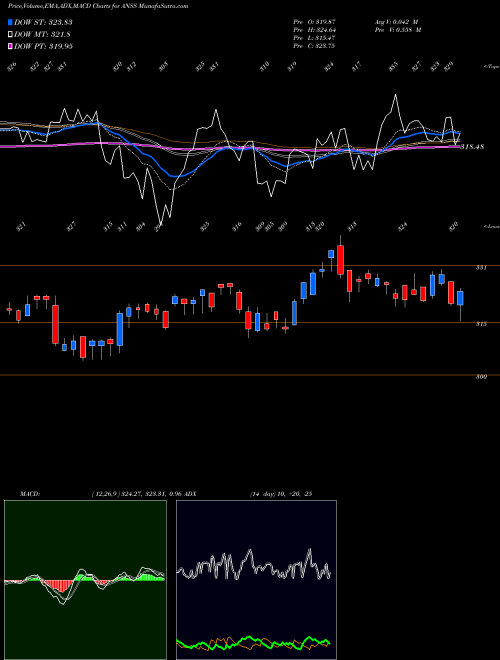Click the 318.48 label beside the EMA lines

tap(472, 147)
